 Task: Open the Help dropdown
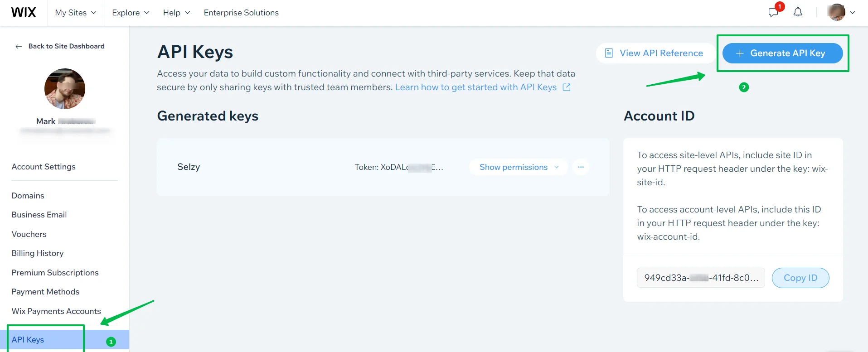coord(176,13)
